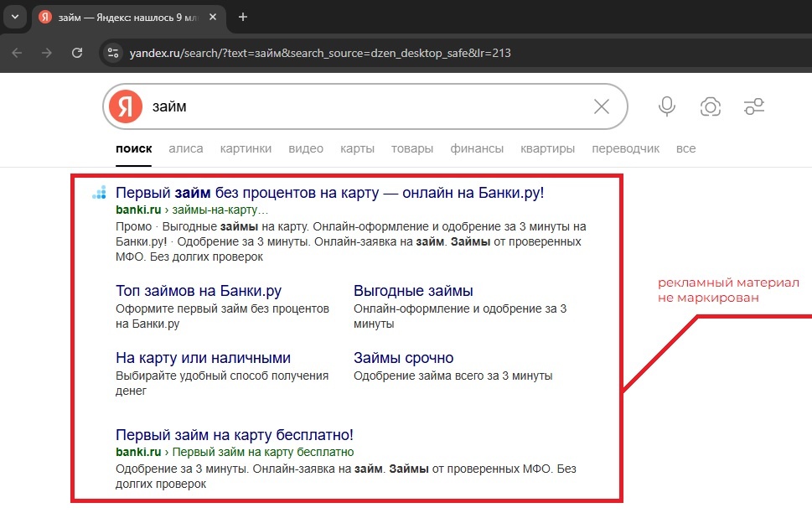This screenshot has height=513, width=812.
Task: Open sitelink 'На карту или наличными'
Action: (203, 358)
